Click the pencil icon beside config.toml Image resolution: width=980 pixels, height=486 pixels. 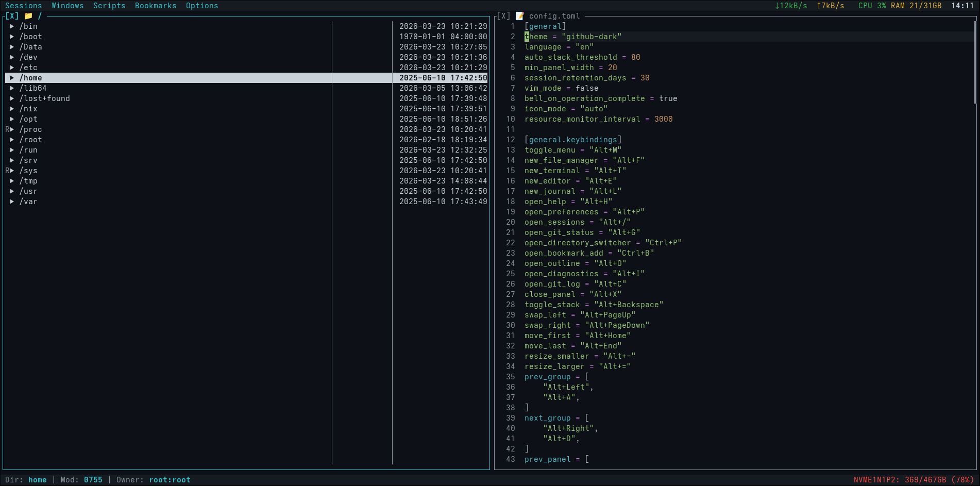tap(520, 15)
